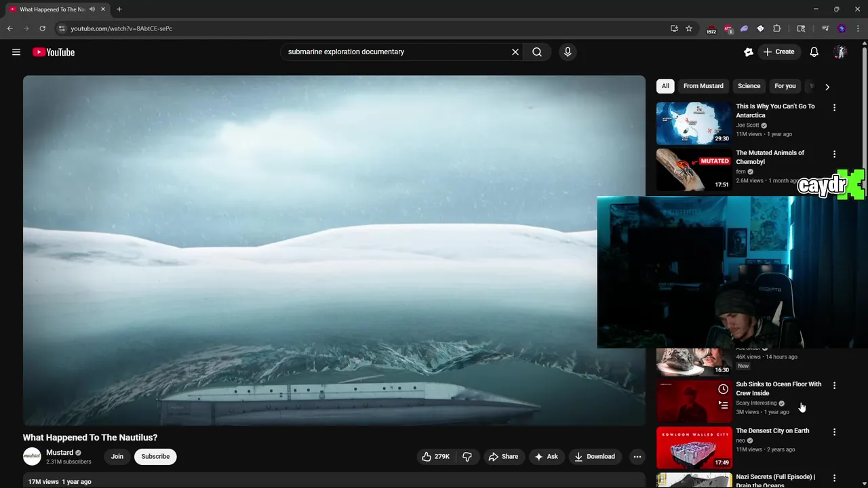Like the video with 279K likes
Screen dimensions: 868x488
tap(435, 457)
